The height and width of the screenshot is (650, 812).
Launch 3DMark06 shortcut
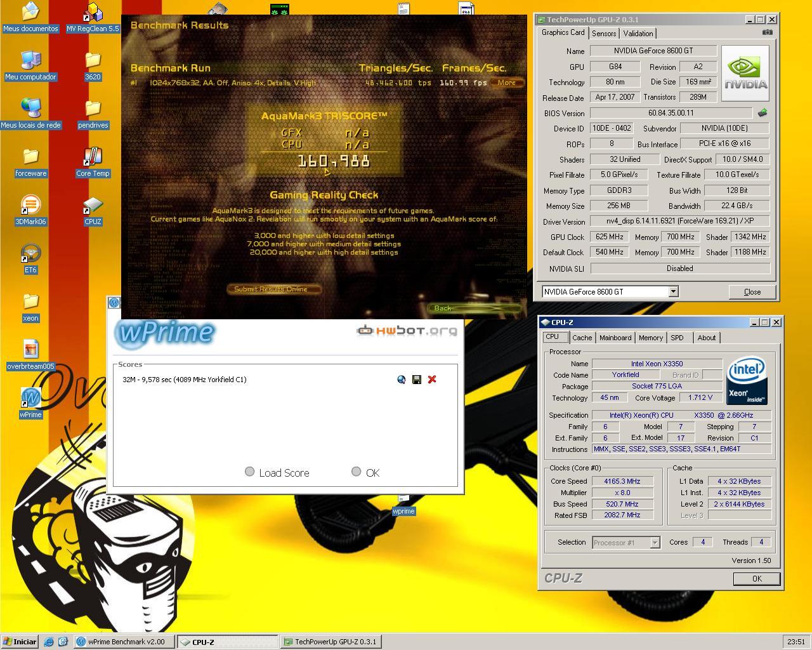[30, 210]
